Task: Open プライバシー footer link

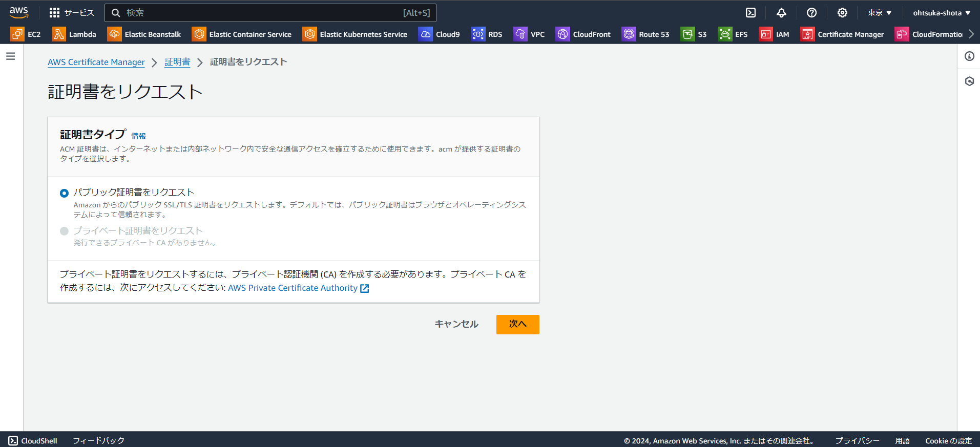Action: (857, 441)
